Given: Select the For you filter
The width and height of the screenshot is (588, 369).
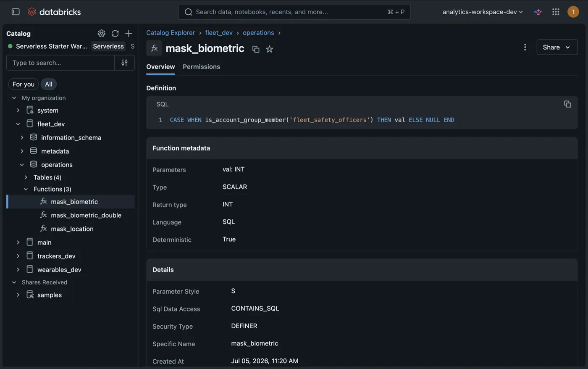Looking at the screenshot, I should click(24, 84).
